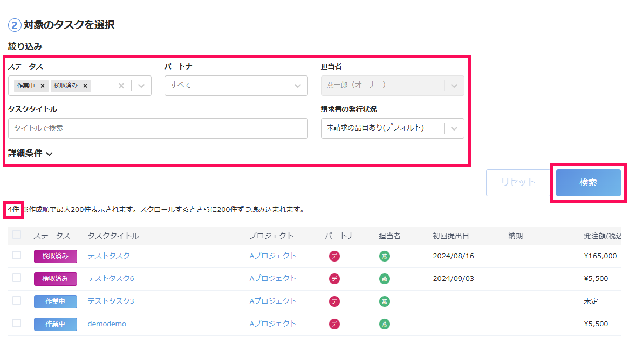The image size is (629, 364).
Task: Open the テストタスク link
Action: click(109, 256)
